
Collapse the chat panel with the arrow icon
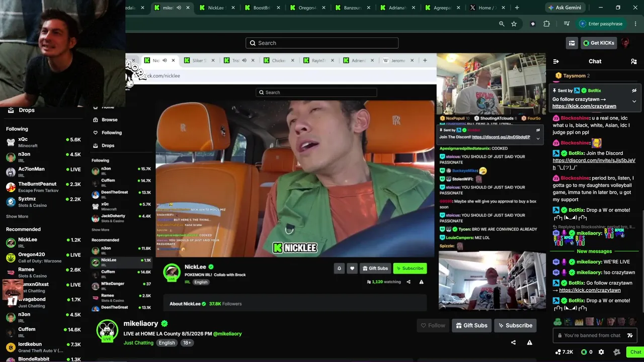556,61
